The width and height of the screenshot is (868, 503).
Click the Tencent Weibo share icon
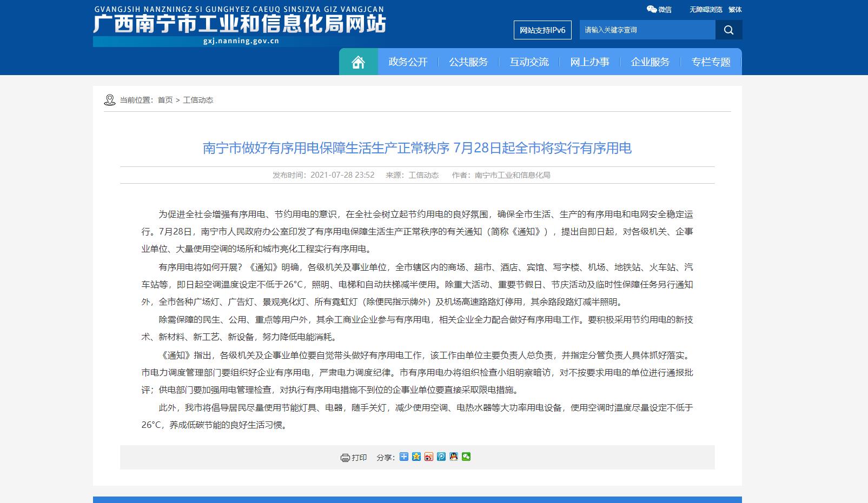point(441,457)
